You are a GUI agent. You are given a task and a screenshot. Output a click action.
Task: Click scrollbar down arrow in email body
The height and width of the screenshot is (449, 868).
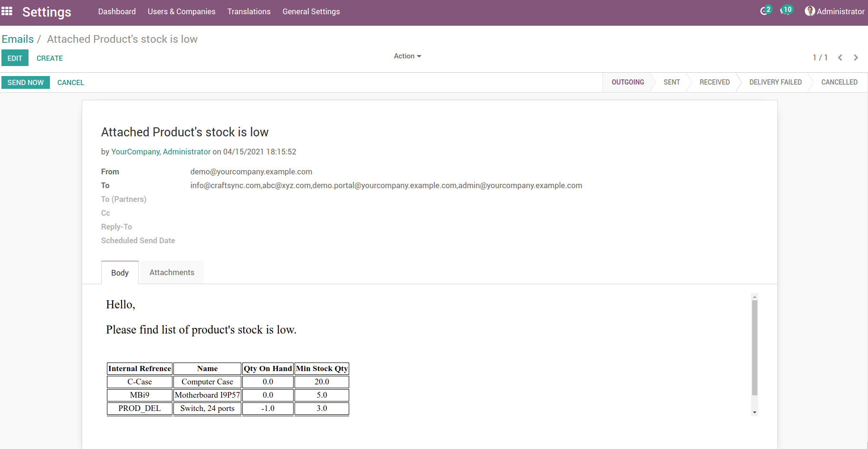[x=754, y=412]
